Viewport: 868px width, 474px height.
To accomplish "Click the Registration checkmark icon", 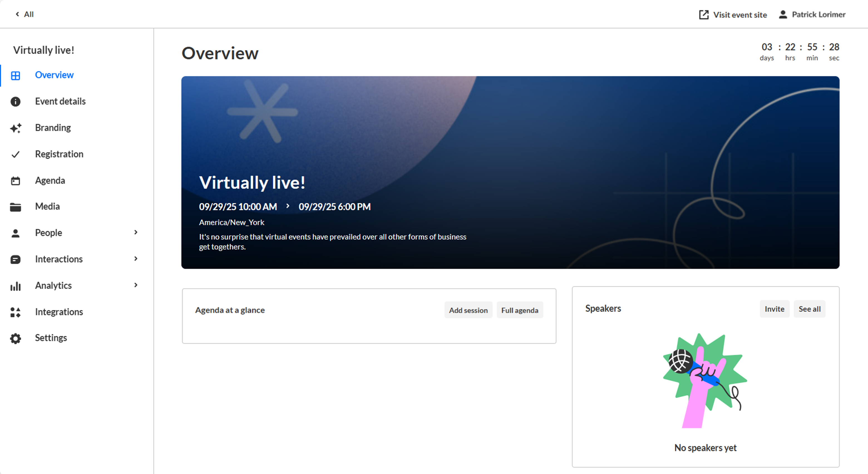I will (x=16, y=154).
